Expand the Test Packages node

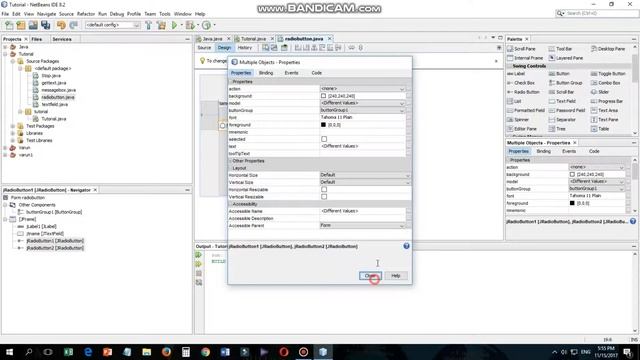pyautogui.click(x=13, y=126)
